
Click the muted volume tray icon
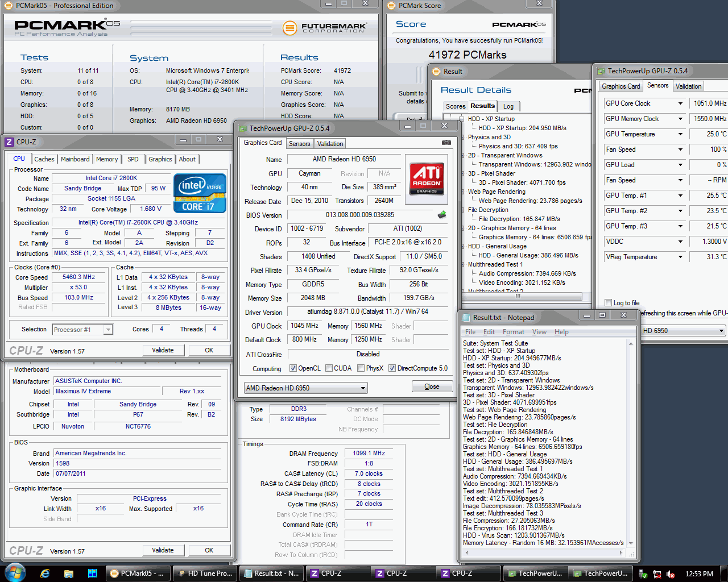pos(671,574)
